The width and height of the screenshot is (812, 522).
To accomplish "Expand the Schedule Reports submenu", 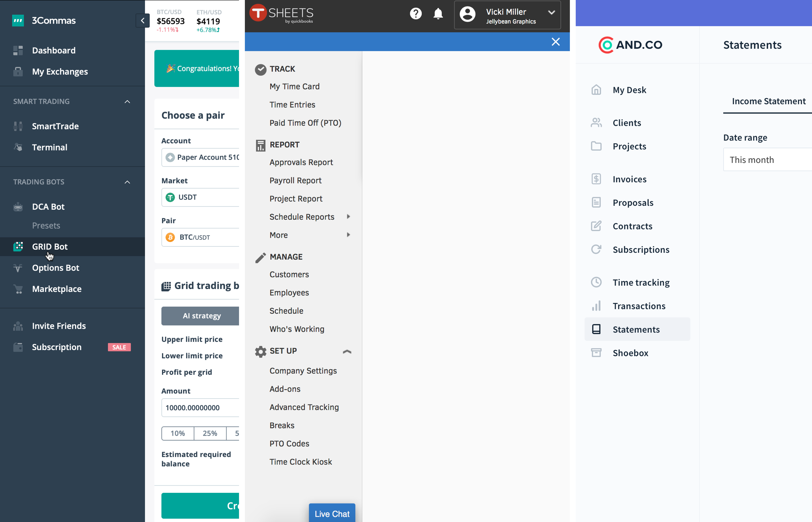I will pyautogui.click(x=348, y=217).
